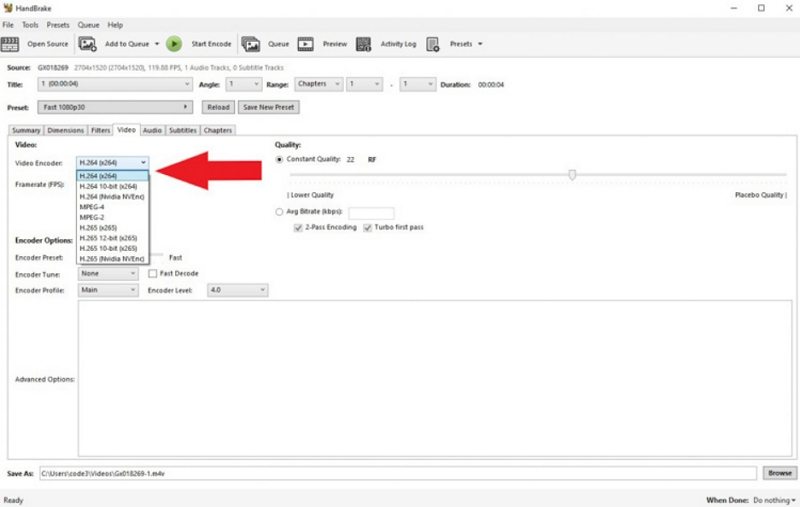Switch to the Filters tab
Screen dimensions: 800x507
point(101,131)
